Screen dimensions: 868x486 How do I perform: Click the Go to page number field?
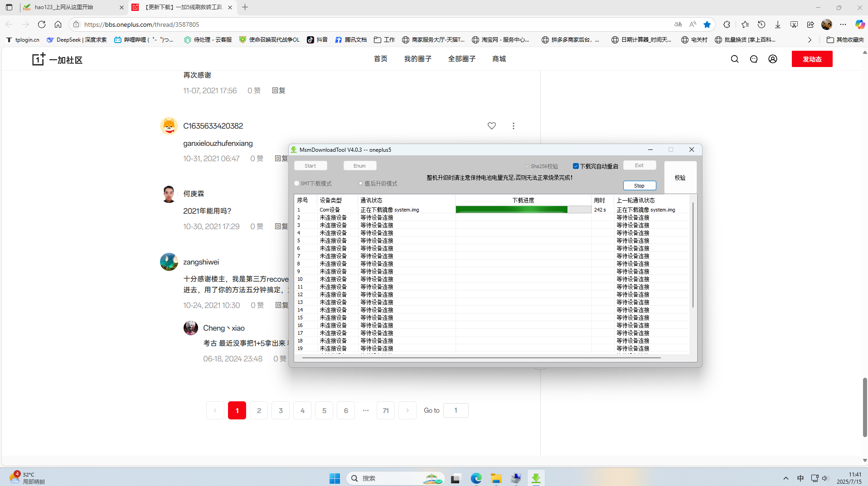click(x=456, y=410)
